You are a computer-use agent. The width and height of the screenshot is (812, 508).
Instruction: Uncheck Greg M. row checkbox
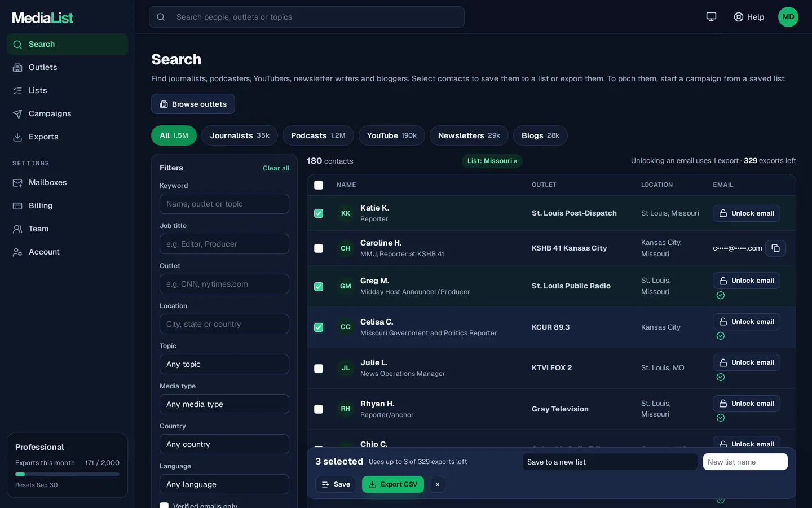(x=319, y=287)
